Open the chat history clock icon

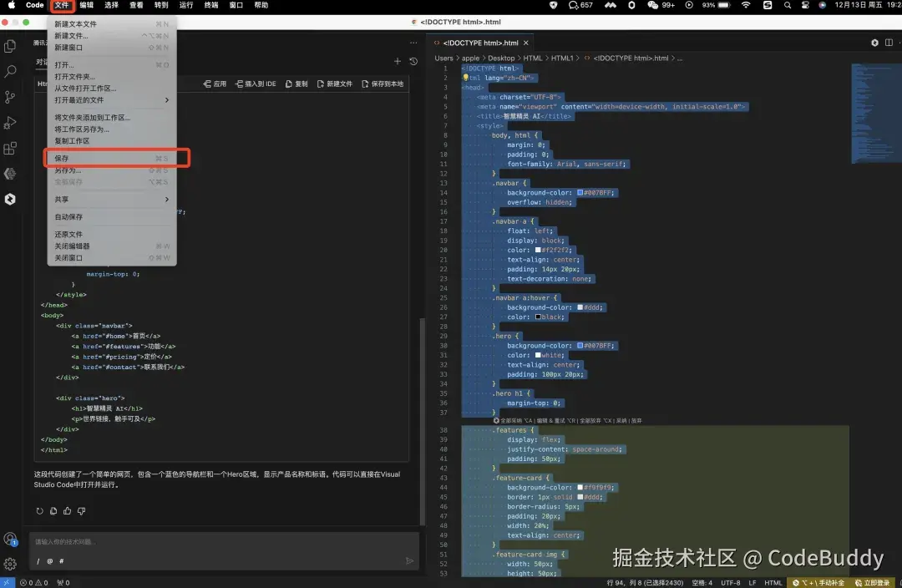point(413,61)
